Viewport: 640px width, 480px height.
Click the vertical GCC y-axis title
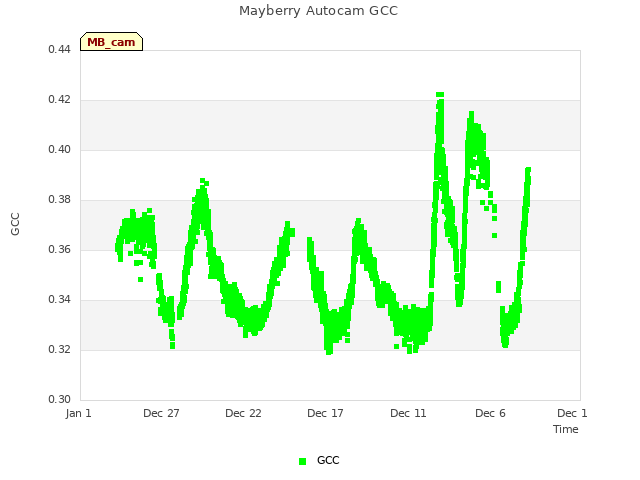pos(15,224)
